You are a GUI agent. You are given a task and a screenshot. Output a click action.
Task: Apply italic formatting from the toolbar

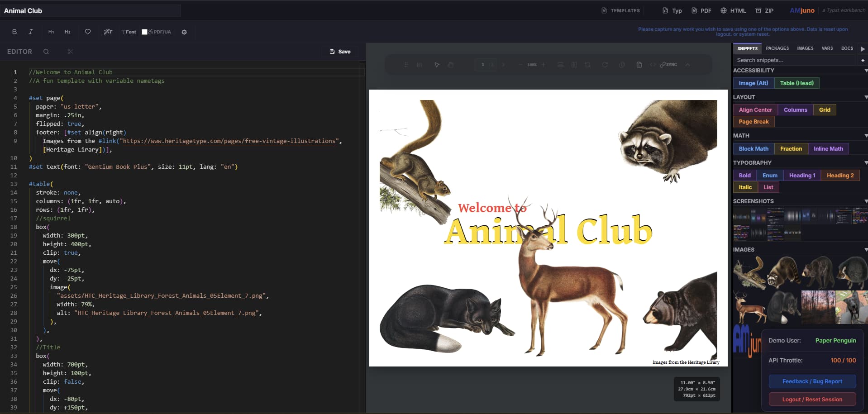coord(31,32)
